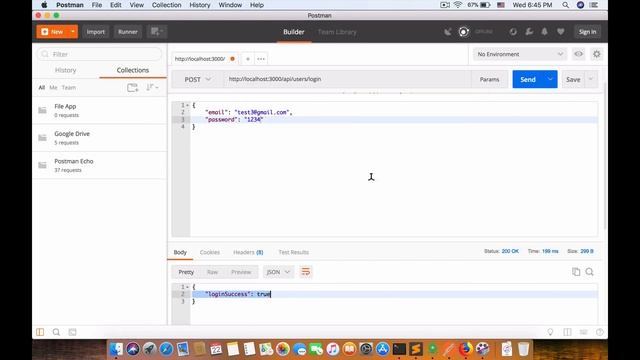Screen dimensions: 640x360
Task: Collapse line 1 fold in response body
Action: click(187, 287)
